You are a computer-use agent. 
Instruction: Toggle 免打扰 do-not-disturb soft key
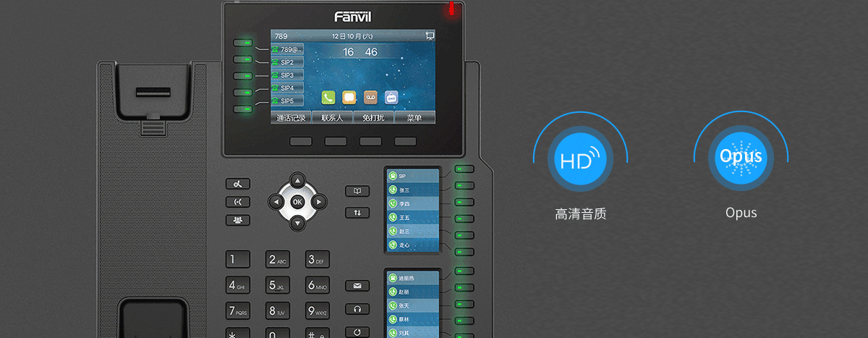tap(373, 117)
